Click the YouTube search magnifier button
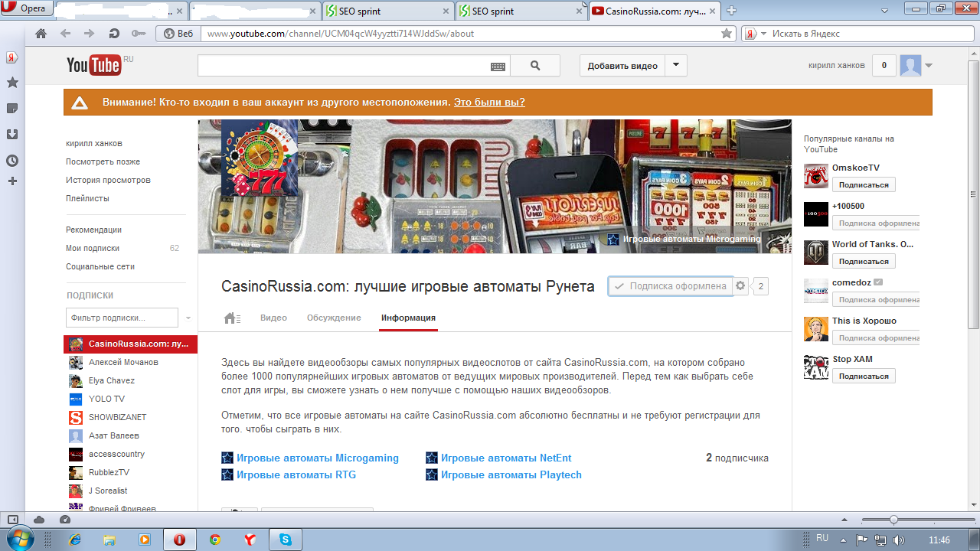The height and width of the screenshot is (551, 980). click(535, 66)
